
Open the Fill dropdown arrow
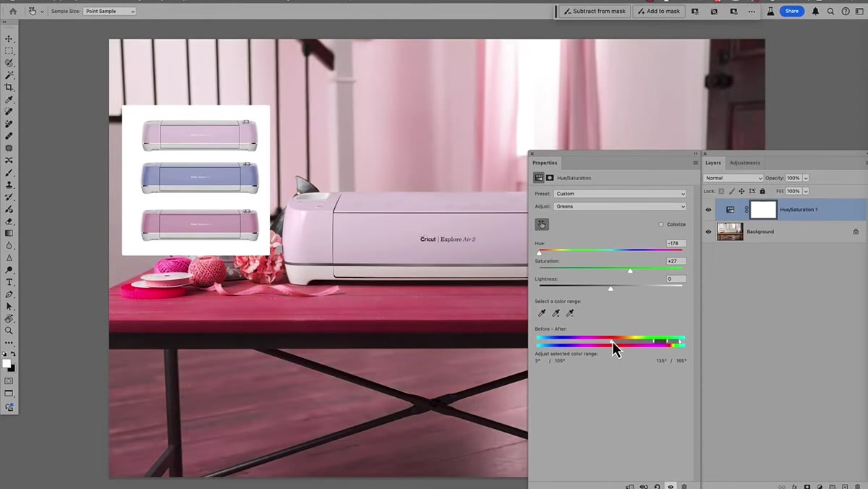pos(806,191)
